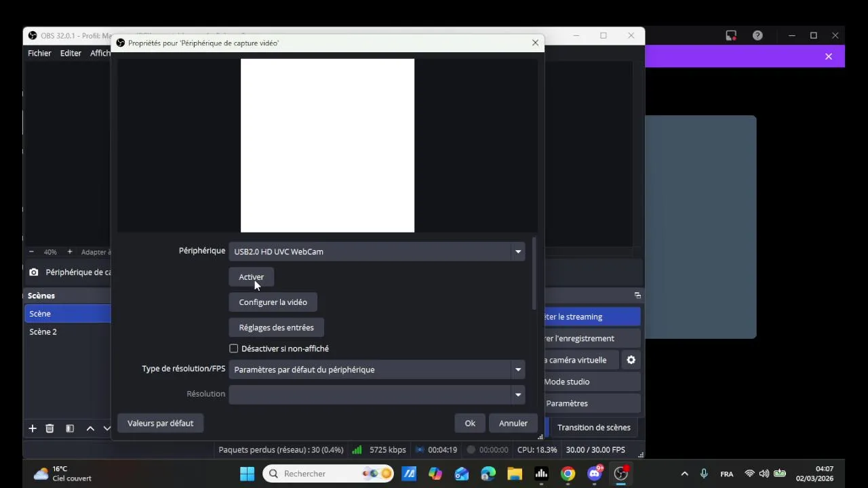This screenshot has width=868, height=488.
Task: Open the Fichier menu
Action: coord(39,53)
